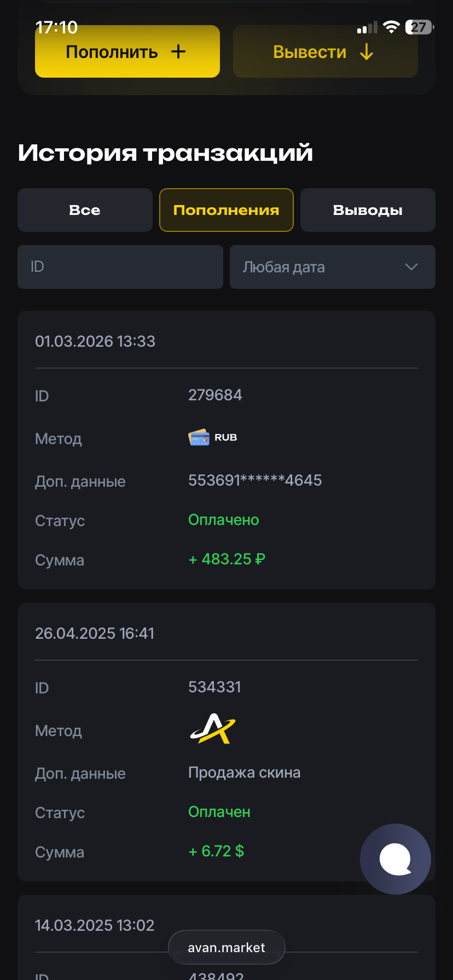Tap the battery indicator showing 27
This screenshot has width=453, height=980.
[419, 27]
